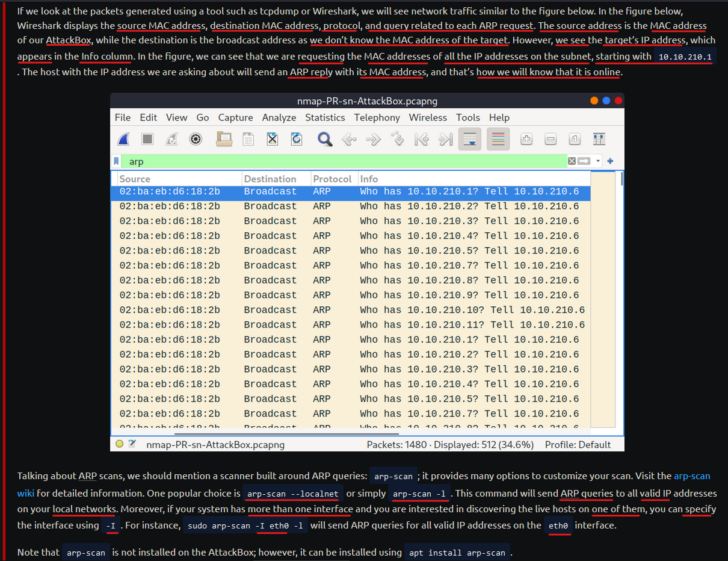Zoom in the packet list text

tap(526, 140)
